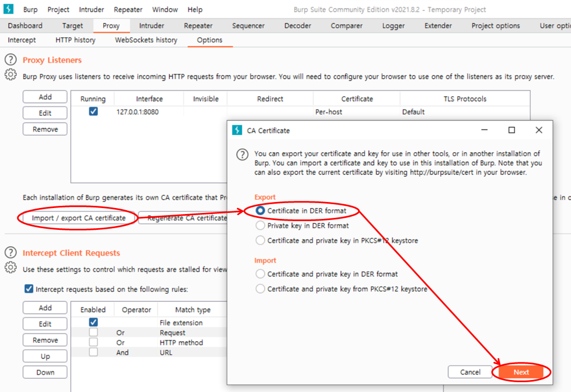
Task: Enable the And URL intercept rule
Action: tap(93, 352)
